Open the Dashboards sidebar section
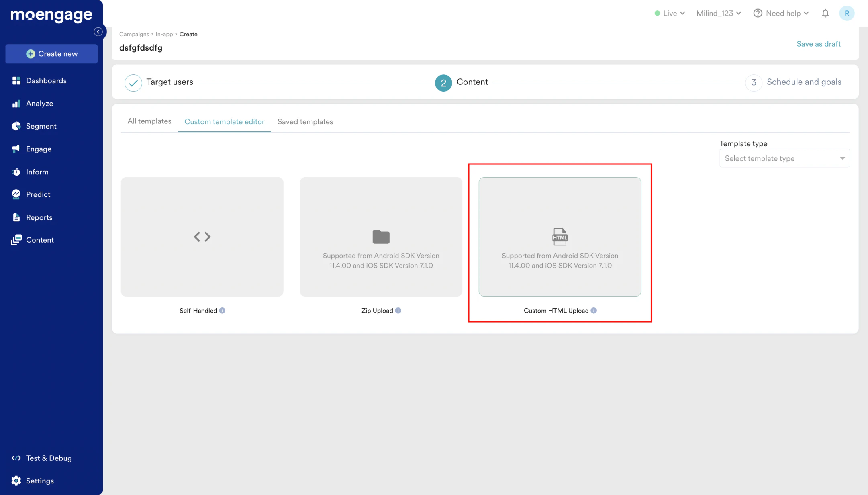This screenshot has height=495, width=868. [46, 81]
